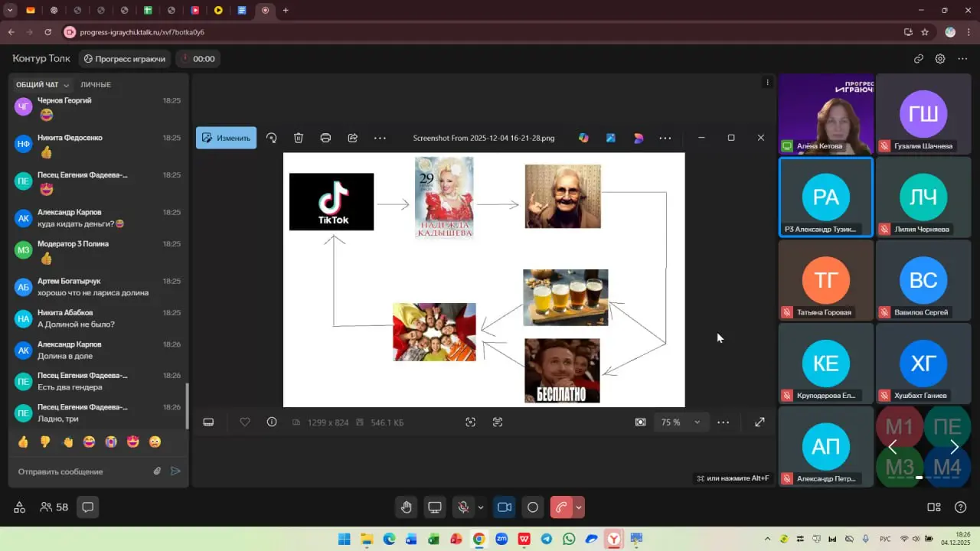Click the visual search icon in Photos
The width and height of the screenshot is (980, 551).
[x=471, y=422]
